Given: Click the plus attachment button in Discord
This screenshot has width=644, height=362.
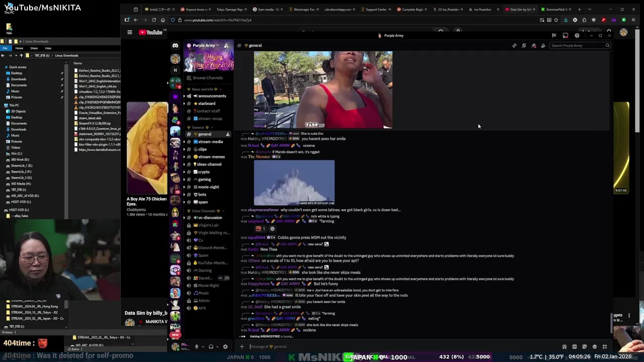Looking at the screenshot, I should pyautogui.click(x=242, y=346).
